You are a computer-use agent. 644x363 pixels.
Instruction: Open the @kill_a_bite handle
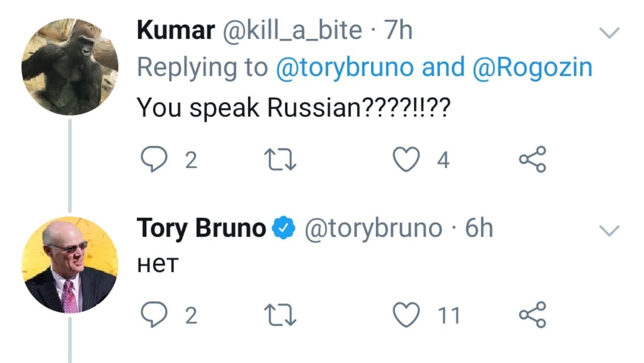pyautogui.click(x=291, y=31)
